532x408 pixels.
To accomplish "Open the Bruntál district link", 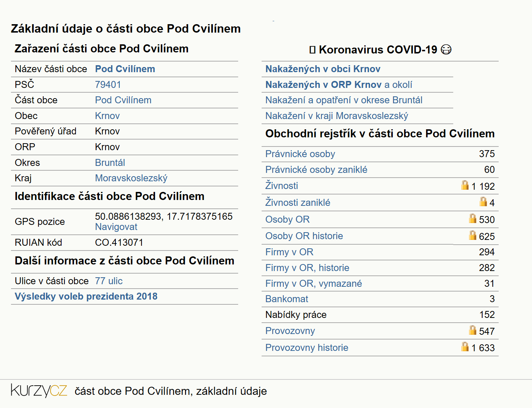I will pos(110,163).
